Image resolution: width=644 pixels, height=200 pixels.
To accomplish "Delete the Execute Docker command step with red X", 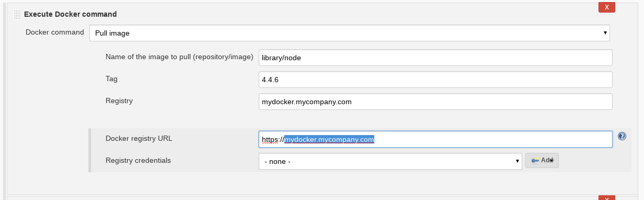I will [x=606, y=7].
